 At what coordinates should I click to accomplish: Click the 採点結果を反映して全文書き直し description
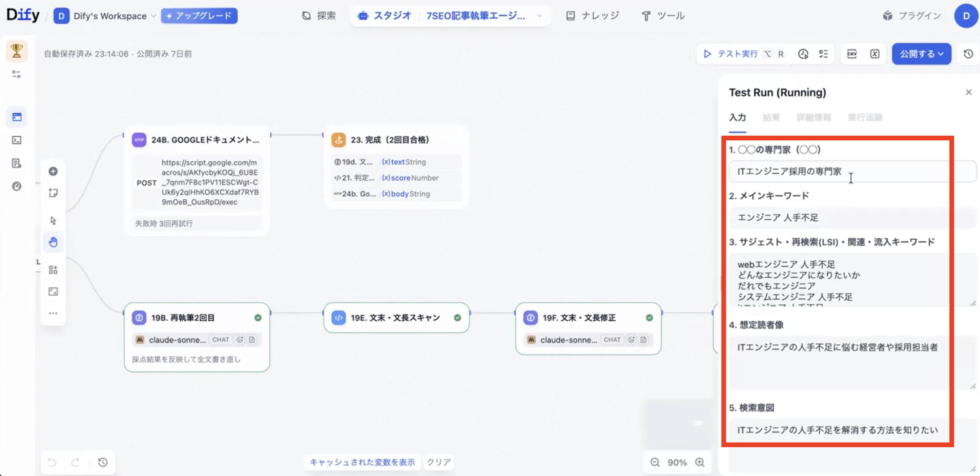[x=186, y=359]
